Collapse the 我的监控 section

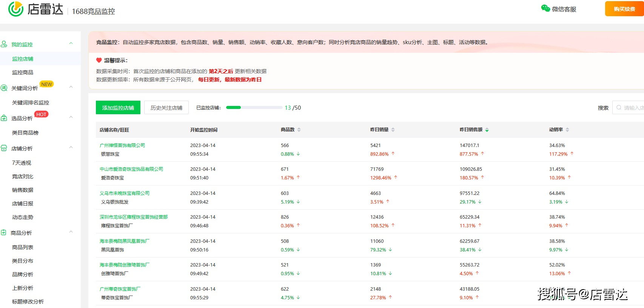point(71,43)
